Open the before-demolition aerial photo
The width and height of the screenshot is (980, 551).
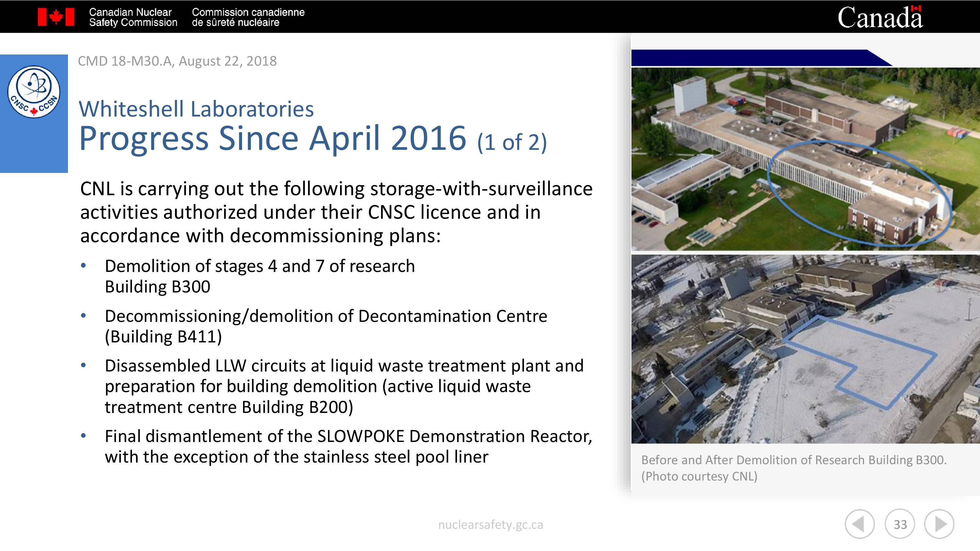805,159
